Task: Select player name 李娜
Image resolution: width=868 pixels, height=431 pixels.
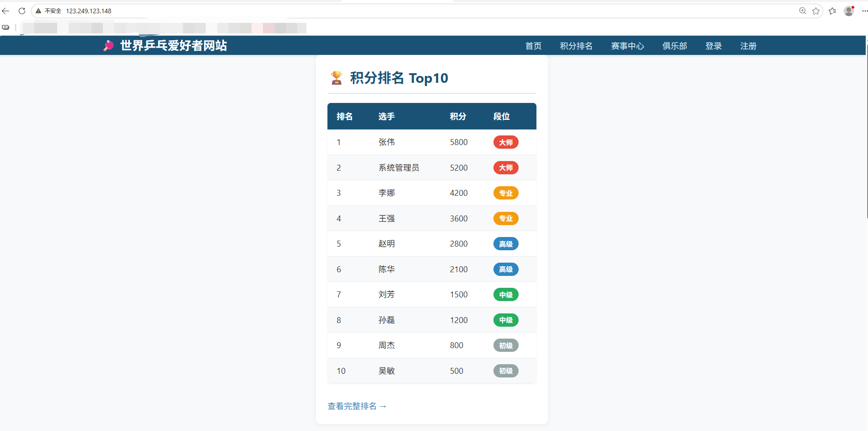Action: point(386,193)
